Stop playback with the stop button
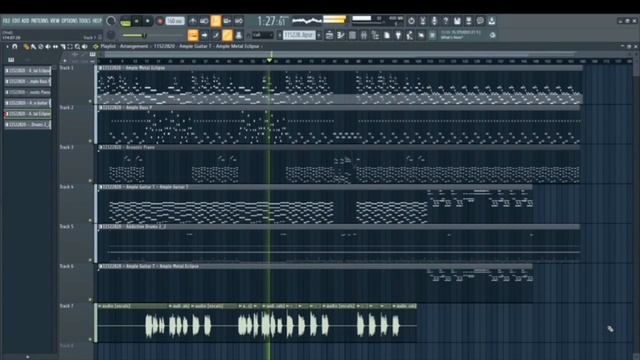The height and width of the screenshot is (360, 640). tap(148, 21)
